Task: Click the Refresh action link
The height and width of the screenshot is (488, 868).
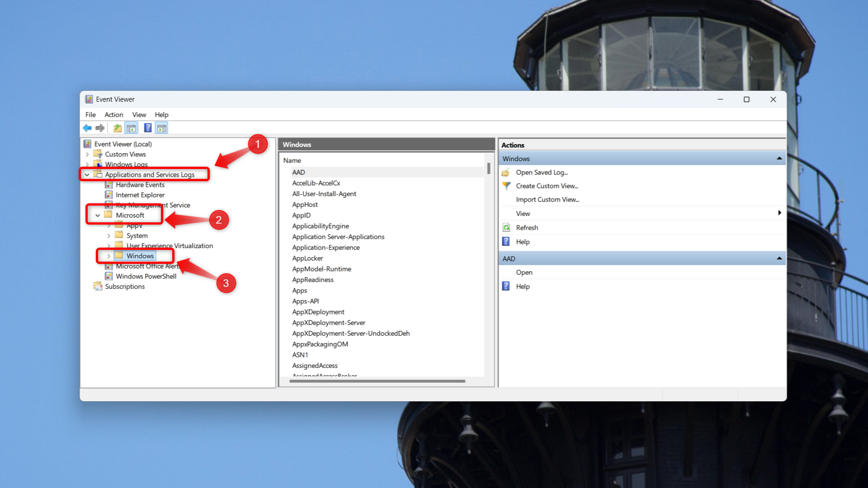Action: click(x=527, y=228)
